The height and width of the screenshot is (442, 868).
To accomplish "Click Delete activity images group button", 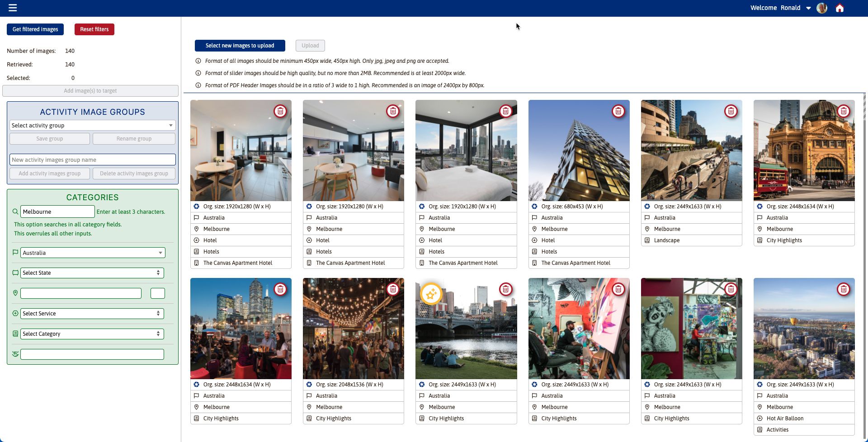I will (x=134, y=174).
